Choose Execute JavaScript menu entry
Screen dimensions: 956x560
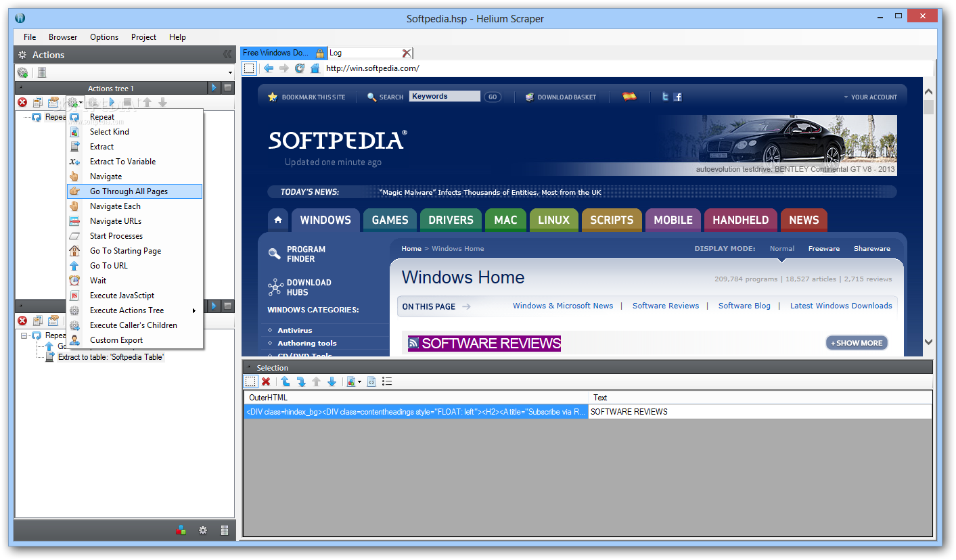(x=135, y=296)
